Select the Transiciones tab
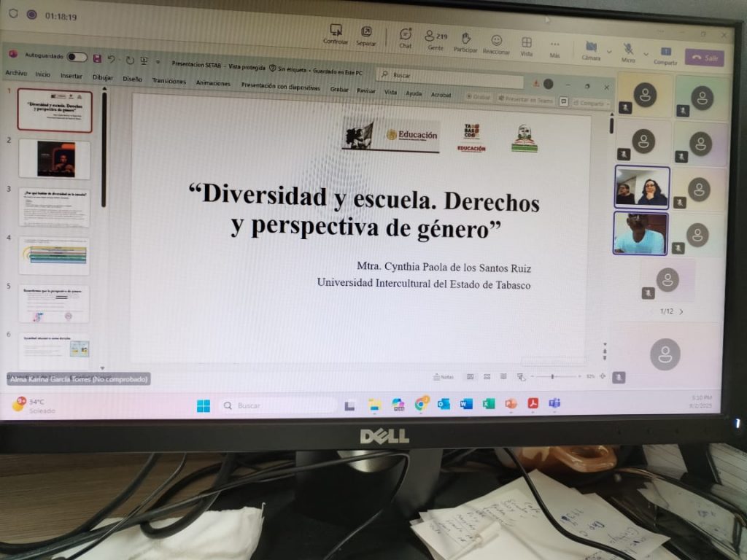 (x=169, y=81)
